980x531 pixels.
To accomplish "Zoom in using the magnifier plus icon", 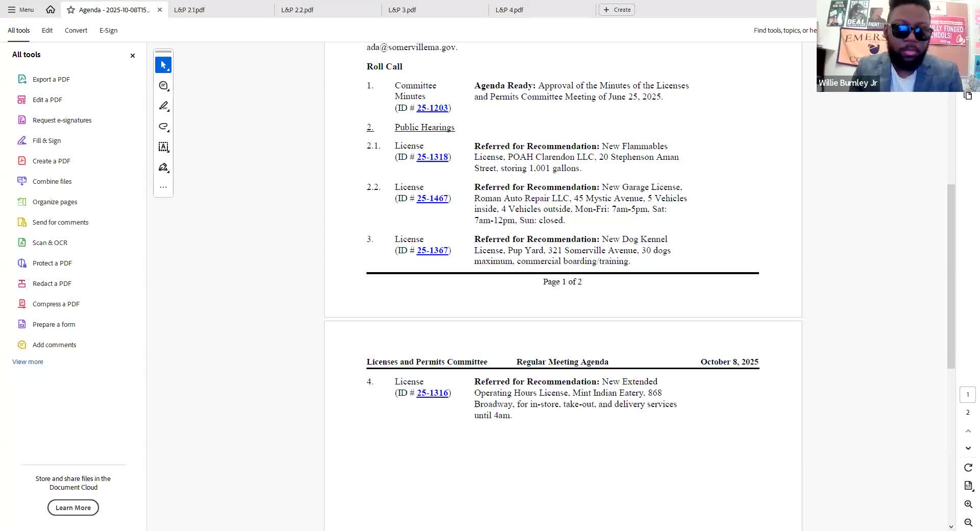I will tap(968, 504).
